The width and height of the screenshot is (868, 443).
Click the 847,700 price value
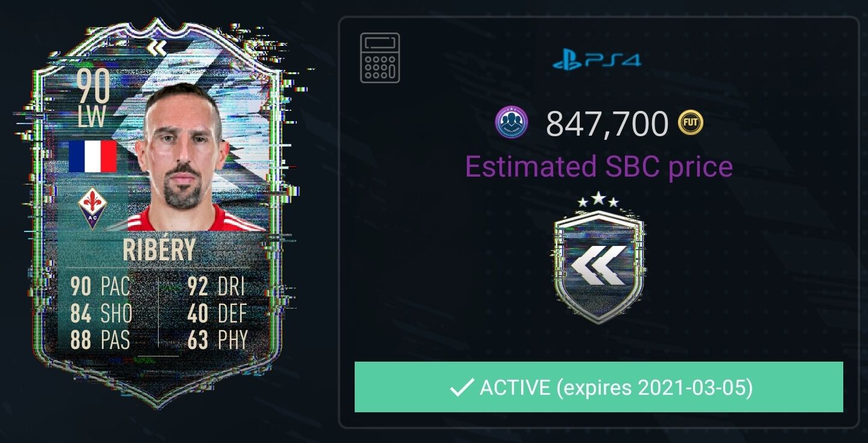tap(607, 124)
